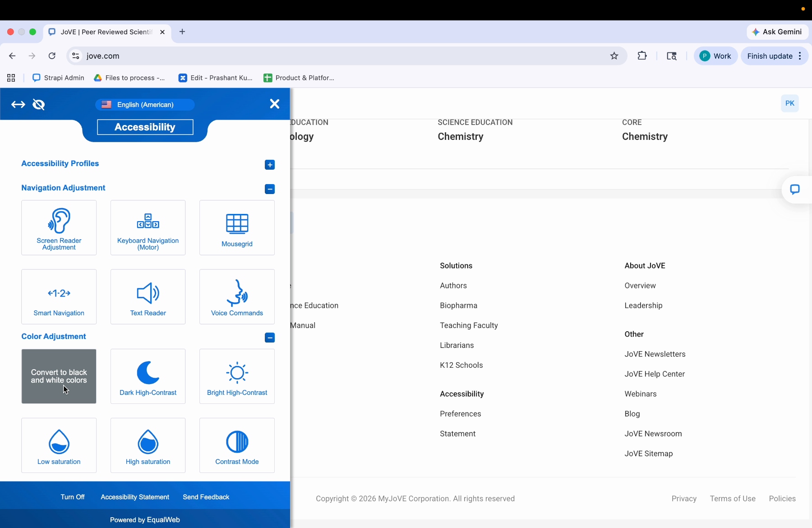Click the browser forward arrow

coord(32,56)
